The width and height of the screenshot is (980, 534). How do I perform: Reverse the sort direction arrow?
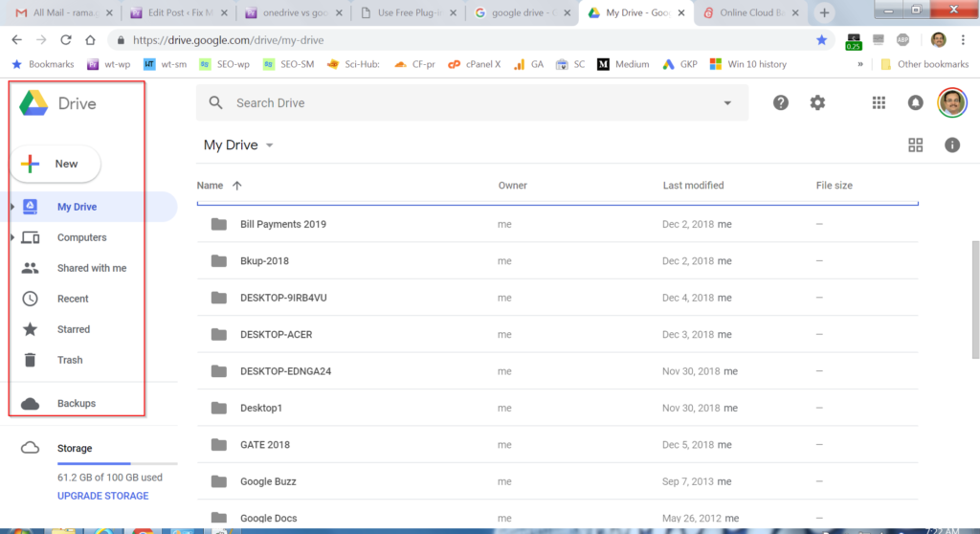(237, 186)
